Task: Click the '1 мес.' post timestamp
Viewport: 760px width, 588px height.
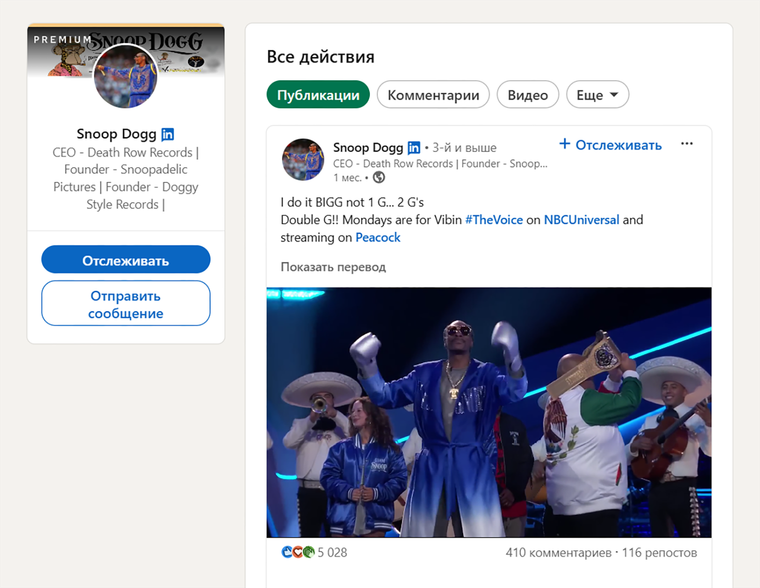Action: [x=347, y=178]
